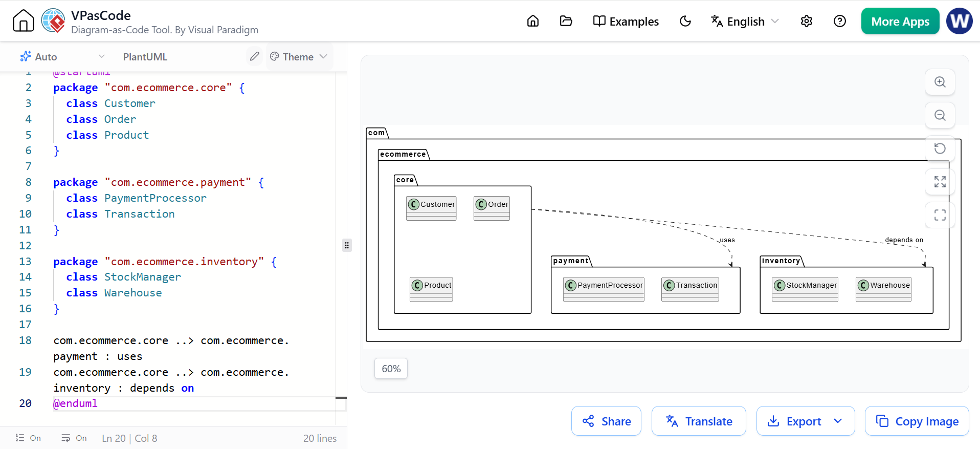The image size is (980, 449).
Task: Open the Auto AI mode dropdown
Action: (62, 56)
